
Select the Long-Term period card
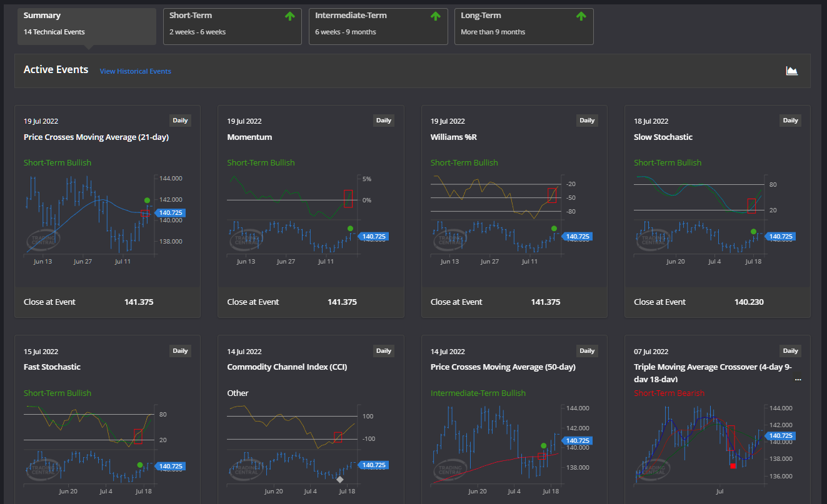(524, 26)
